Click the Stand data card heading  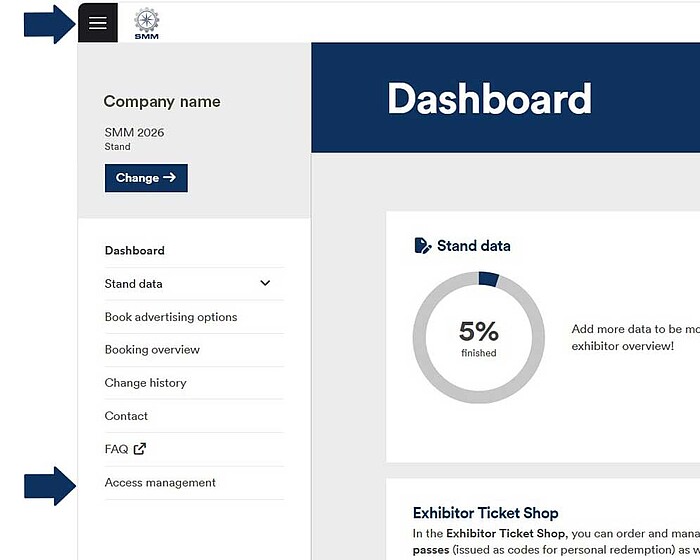pyautogui.click(x=473, y=246)
